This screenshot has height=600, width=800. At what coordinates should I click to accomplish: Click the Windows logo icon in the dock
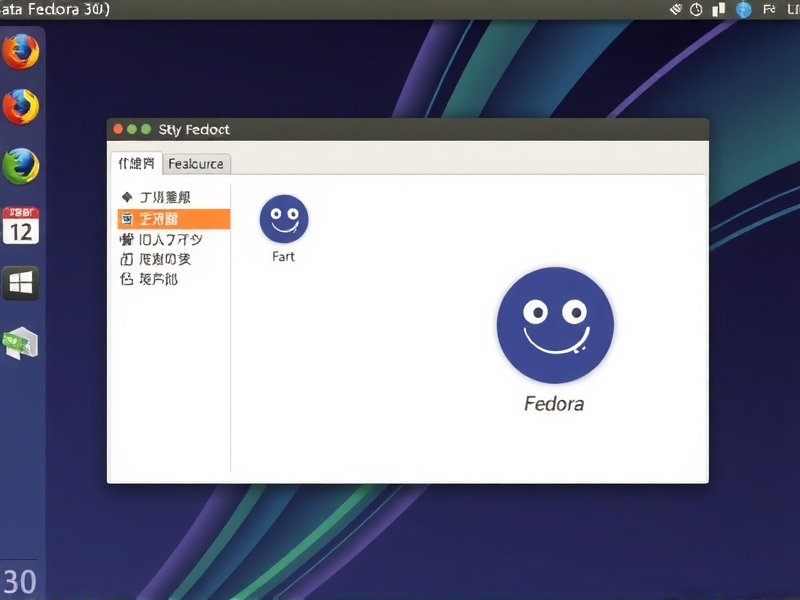(22, 282)
